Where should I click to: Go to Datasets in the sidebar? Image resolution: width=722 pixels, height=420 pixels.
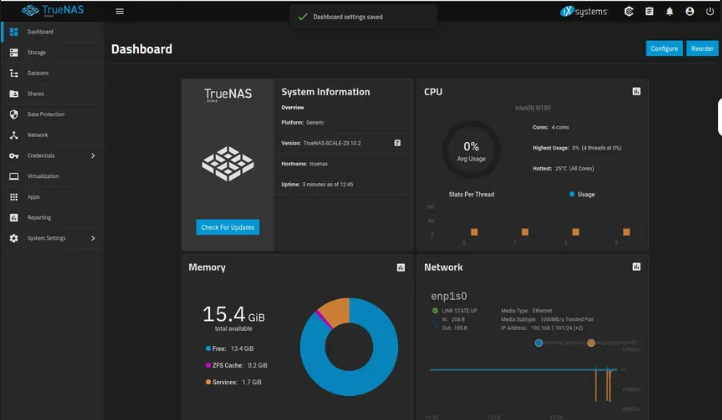(x=38, y=73)
